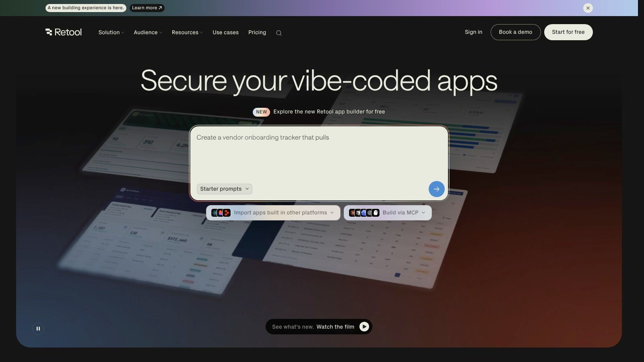Screen dimensions: 644x362
Task: Click the OpenAI icon in Build via MCP
Action: (369, 213)
